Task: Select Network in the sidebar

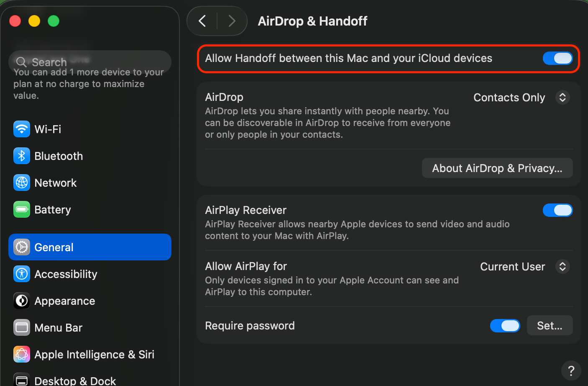Action: (90, 183)
